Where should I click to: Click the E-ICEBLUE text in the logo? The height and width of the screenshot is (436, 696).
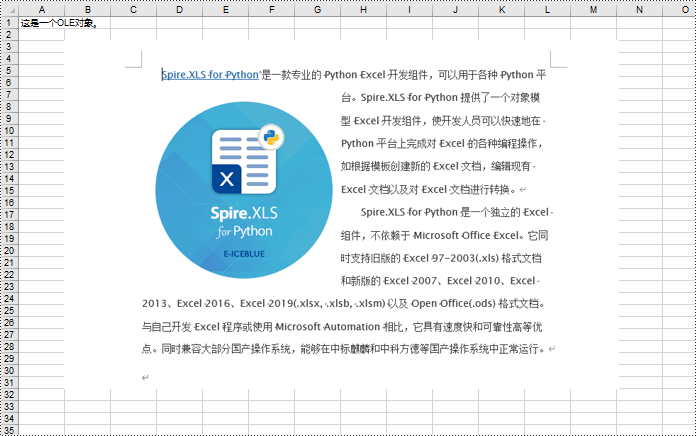pyautogui.click(x=244, y=254)
